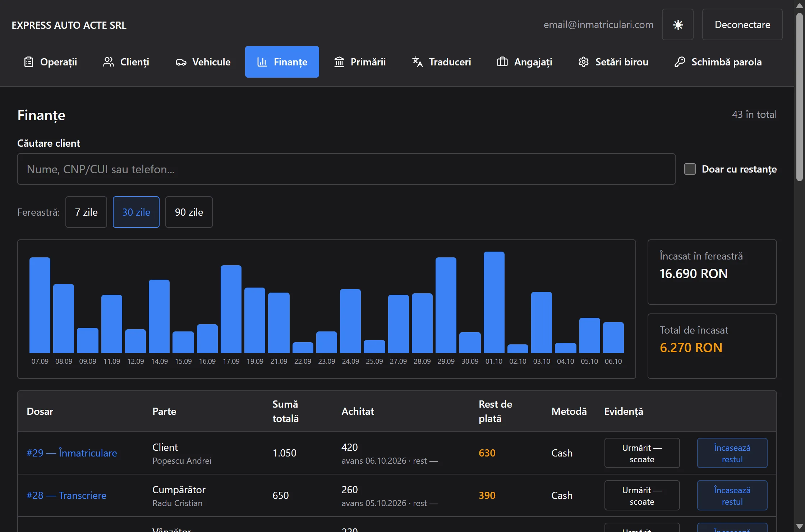The height and width of the screenshot is (532, 805).
Task: Enable the Doar cu restanțe checkbox
Action: coord(690,169)
